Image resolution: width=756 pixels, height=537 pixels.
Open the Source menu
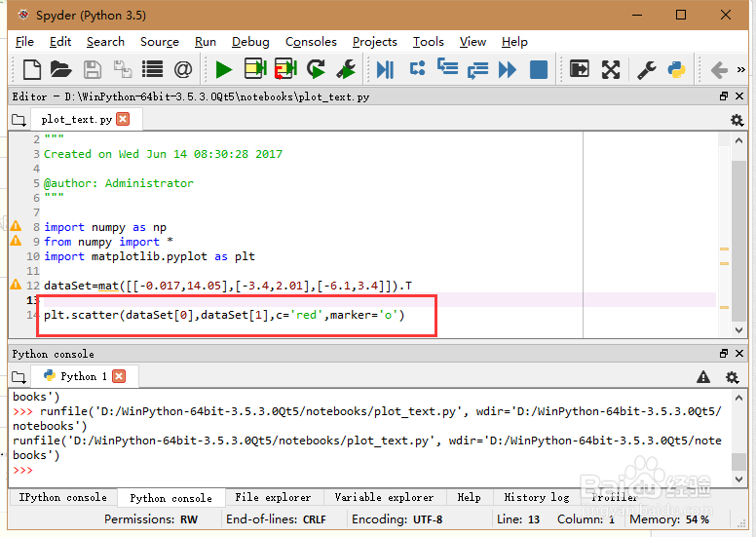(160, 42)
